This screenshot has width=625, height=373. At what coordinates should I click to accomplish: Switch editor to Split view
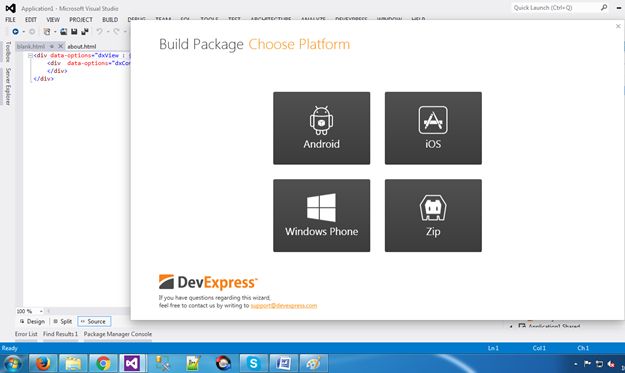pyautogui.click(x=63, y=321)
